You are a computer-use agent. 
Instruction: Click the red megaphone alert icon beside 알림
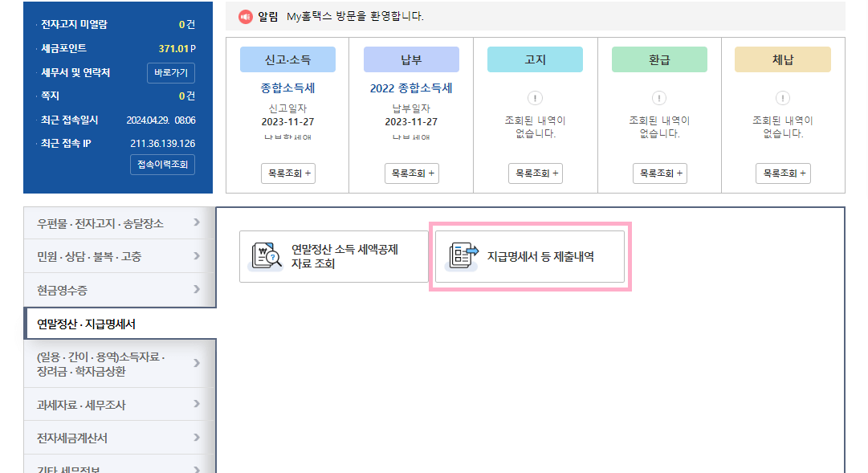[246, 16]
